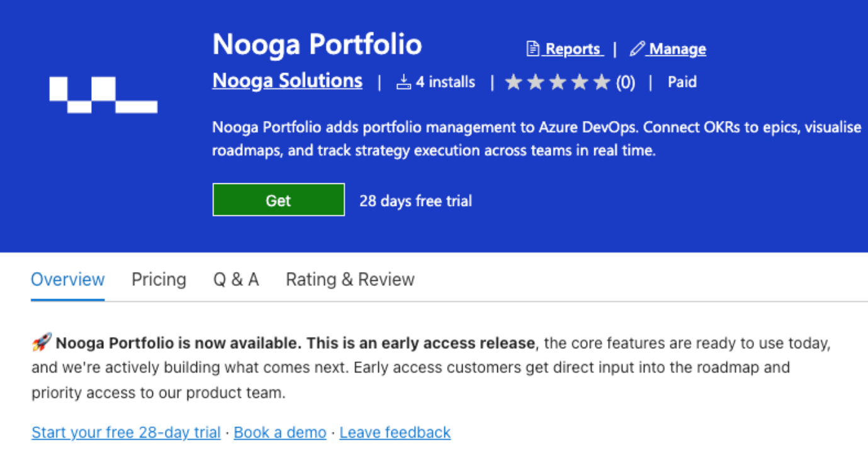Click the Nooga Portfolio checkered logo
The width and height of the screenshot is (868, 456).
coord(103,95)
